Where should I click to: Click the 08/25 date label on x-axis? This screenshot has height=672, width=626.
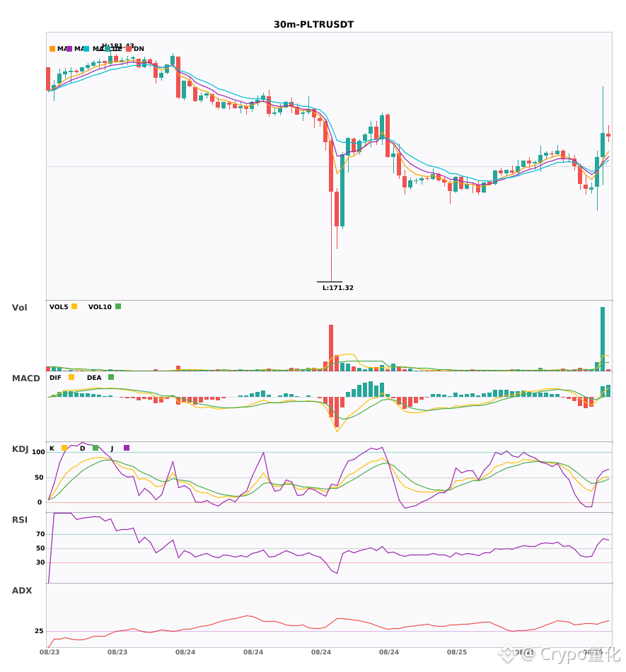457,652
